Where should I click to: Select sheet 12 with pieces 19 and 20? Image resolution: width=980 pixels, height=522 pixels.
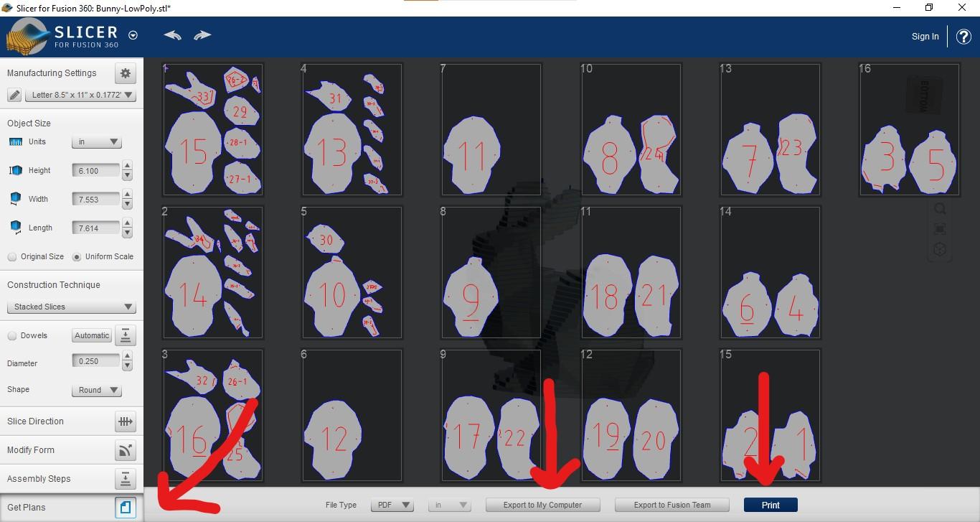(x=631, y=416)
